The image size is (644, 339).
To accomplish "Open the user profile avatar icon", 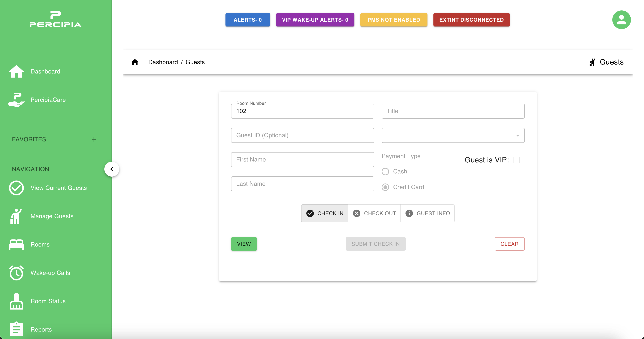I will tap(621, 20).
